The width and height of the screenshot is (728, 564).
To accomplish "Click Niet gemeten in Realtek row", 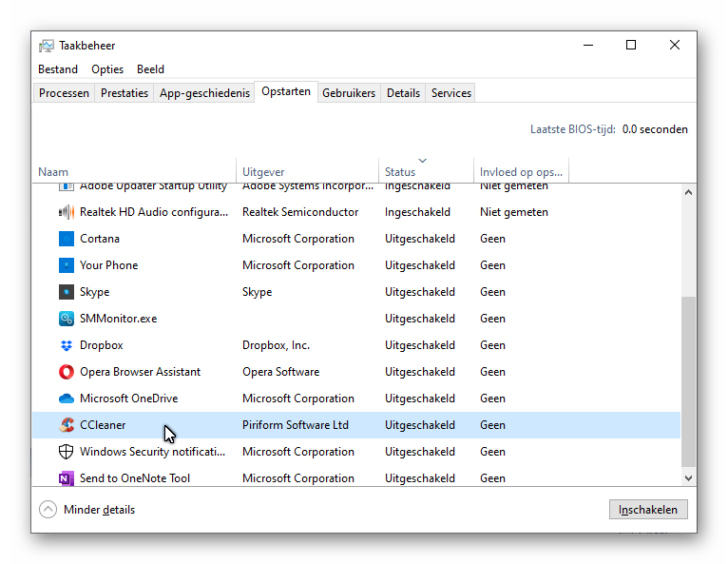I will pos(514,212).
